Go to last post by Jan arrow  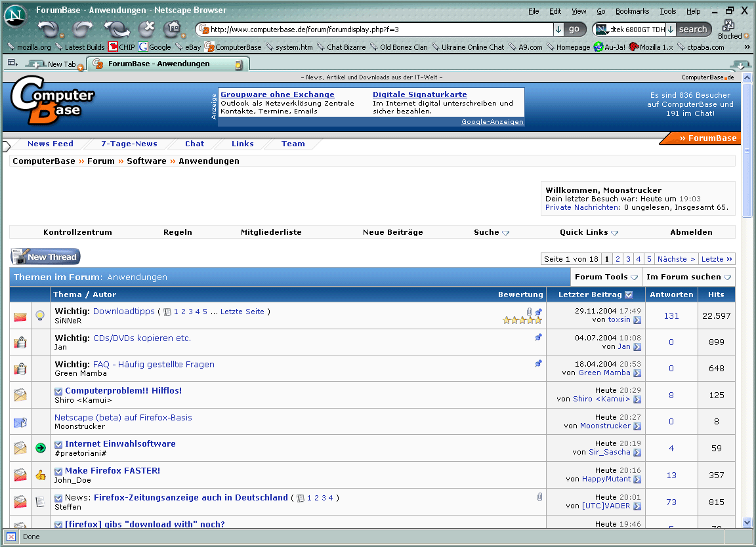click(637, 347)
